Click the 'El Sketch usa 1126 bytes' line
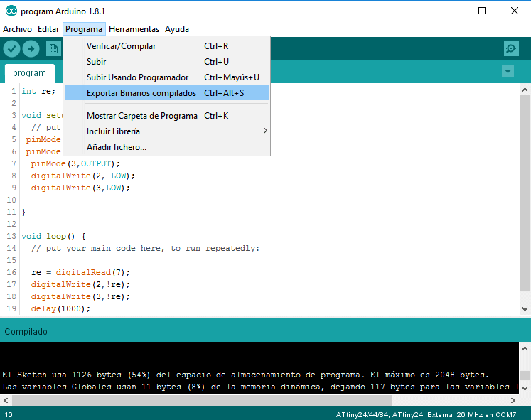The width and height of the screenshot is (531, 420). [x=245, y=375]
